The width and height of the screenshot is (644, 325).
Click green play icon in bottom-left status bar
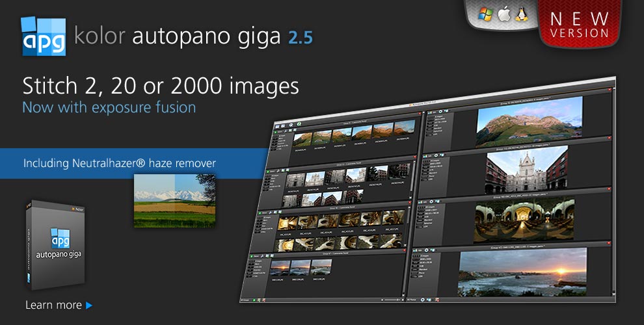254,300
